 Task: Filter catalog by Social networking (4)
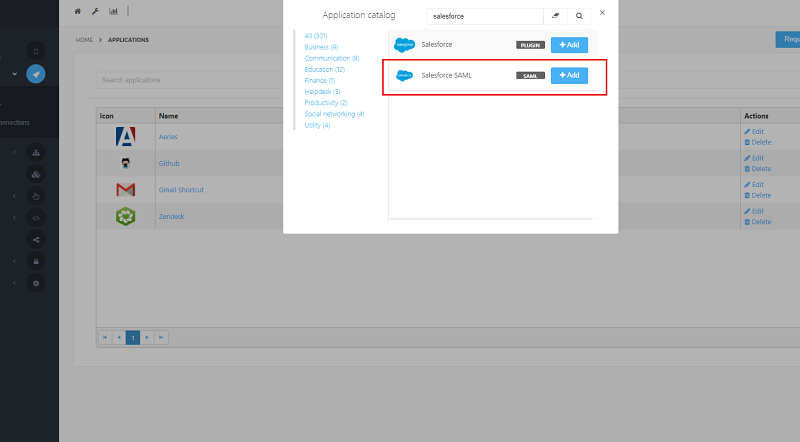point(334,114)
